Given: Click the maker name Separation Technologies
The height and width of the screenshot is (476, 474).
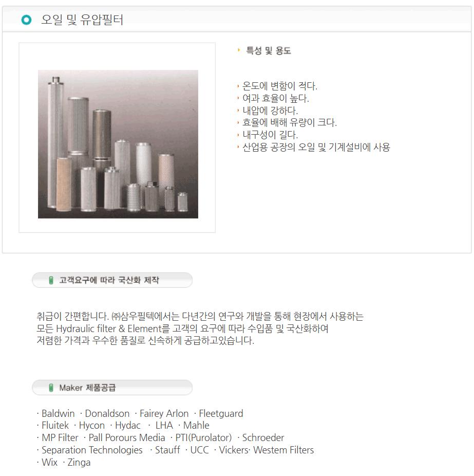Looking at the screenshot, I should click(x=92, y=450).
